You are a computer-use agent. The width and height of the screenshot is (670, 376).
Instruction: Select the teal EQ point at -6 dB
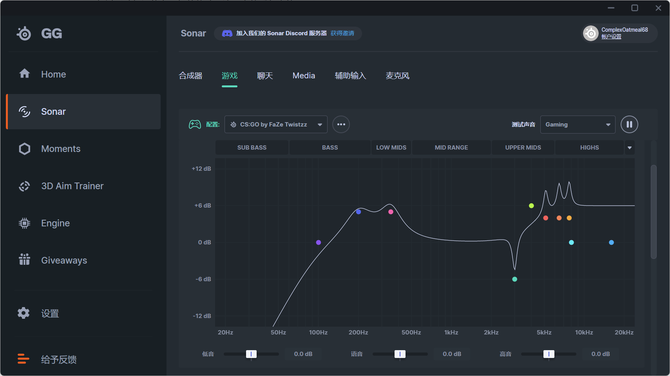click(514, 279)
